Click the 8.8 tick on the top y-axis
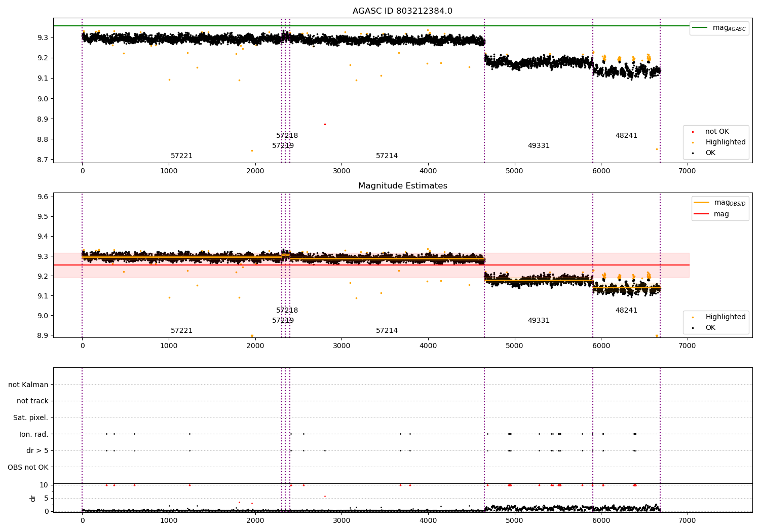 click(x=43, y=139)
